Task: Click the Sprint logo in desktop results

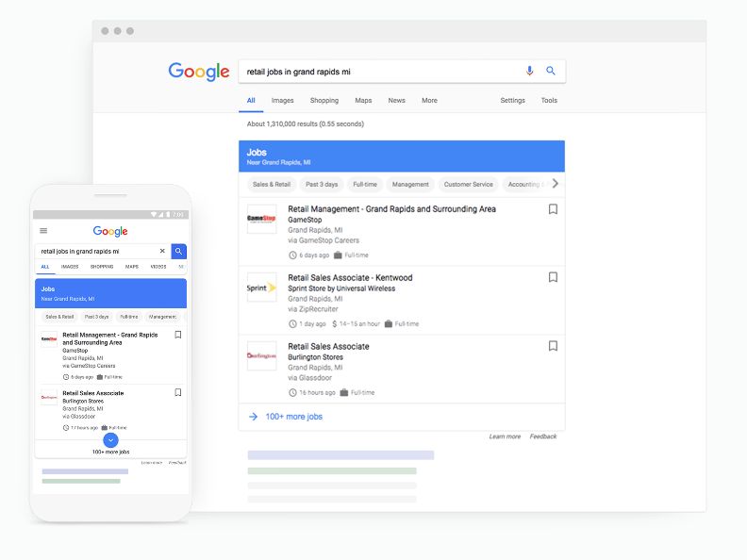Action: [x=261, y=288]
